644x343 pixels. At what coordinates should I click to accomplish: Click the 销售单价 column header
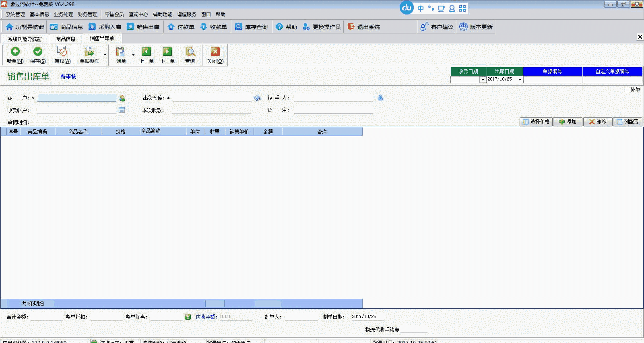click(239, 132)
